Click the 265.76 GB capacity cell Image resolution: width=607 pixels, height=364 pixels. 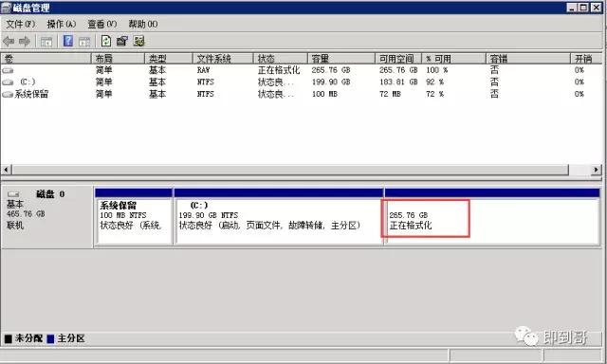click(x=331, y=70)
